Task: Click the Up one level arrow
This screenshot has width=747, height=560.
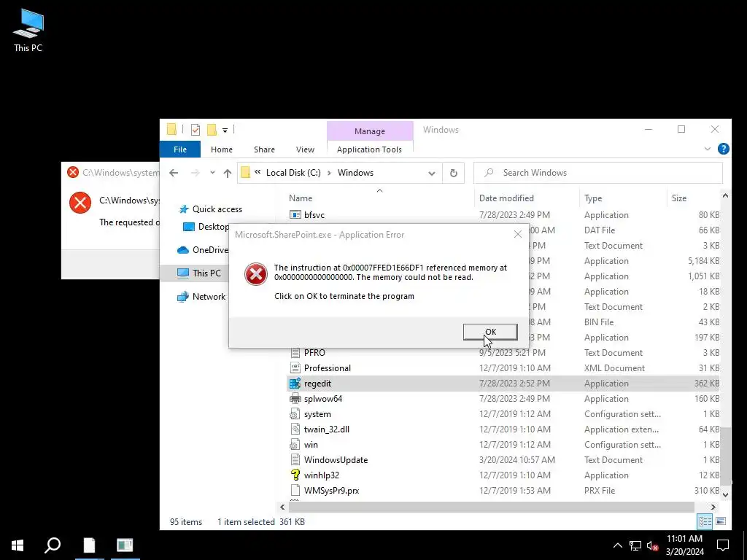Action: click(x=228, y=174)
